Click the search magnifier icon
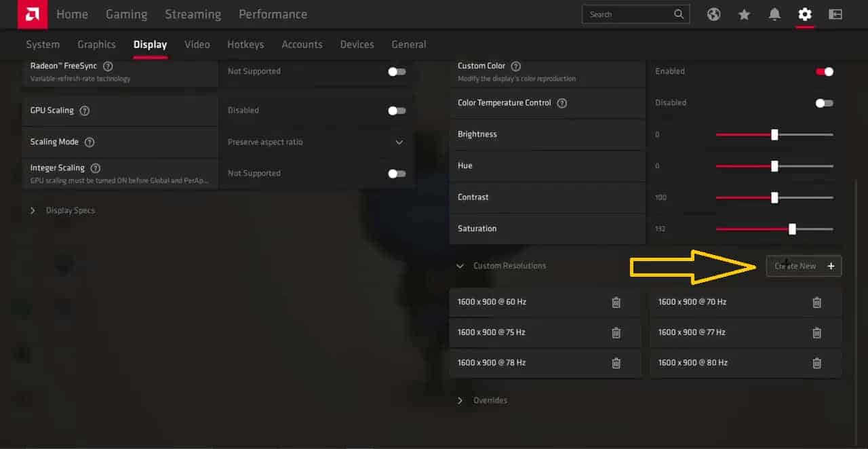The image size is (868, 449). (x=679, y=14)
